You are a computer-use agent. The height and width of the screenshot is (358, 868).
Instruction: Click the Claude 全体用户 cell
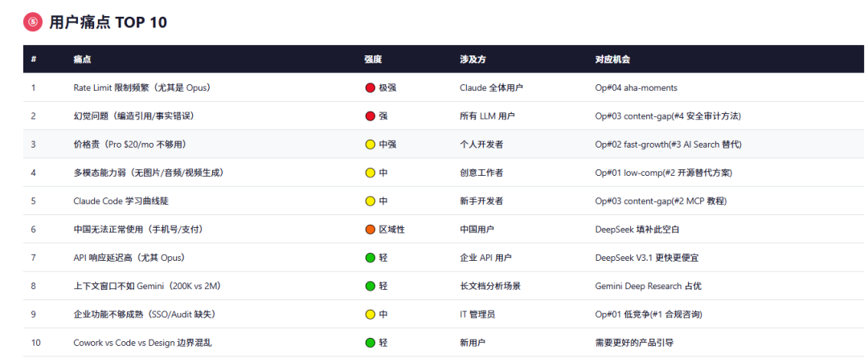click(x=491, y=87)
